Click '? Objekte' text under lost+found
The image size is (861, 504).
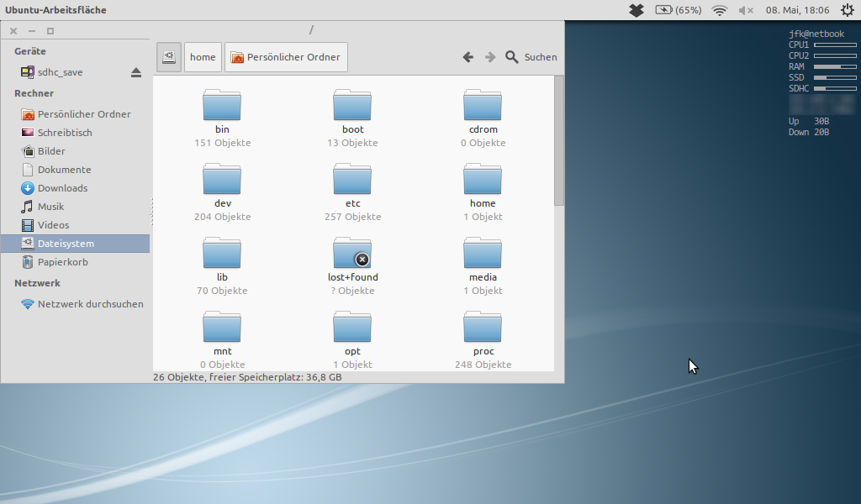tap(352, 291)
